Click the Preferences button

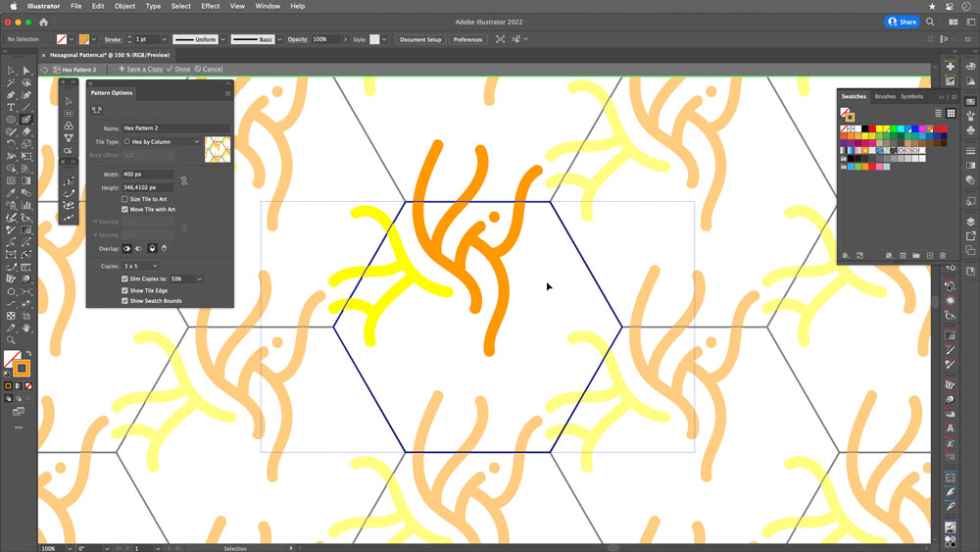point(468,39)
